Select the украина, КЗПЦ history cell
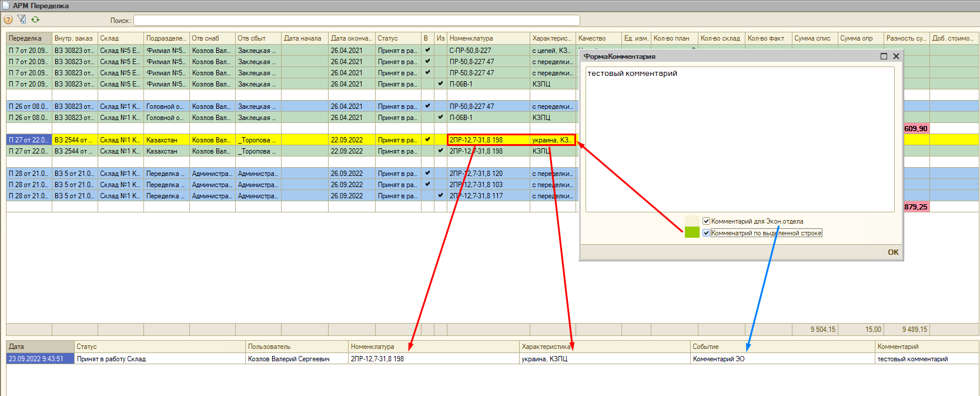This screenshot has width=980, height=396. click(x=605, y=359)
